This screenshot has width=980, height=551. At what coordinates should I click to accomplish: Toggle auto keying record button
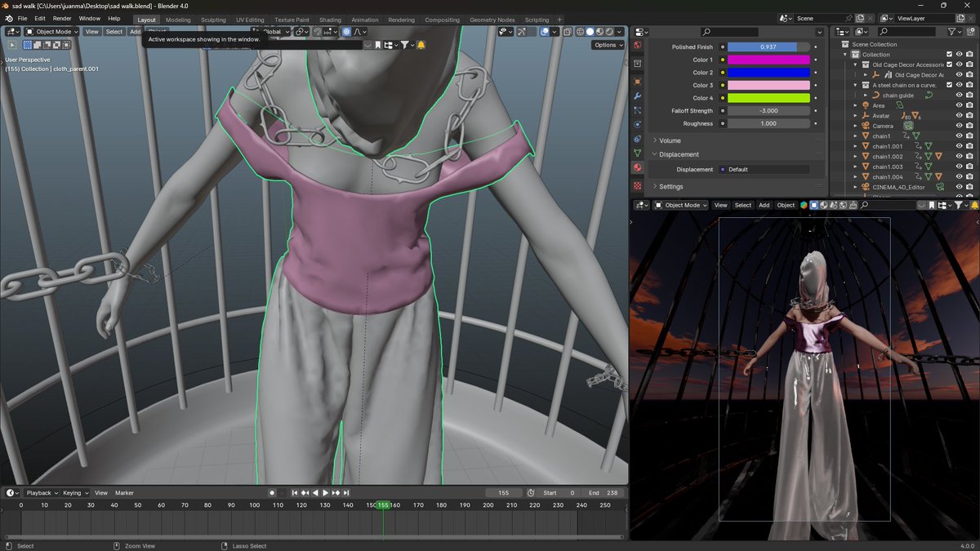[x=272, y=493]
